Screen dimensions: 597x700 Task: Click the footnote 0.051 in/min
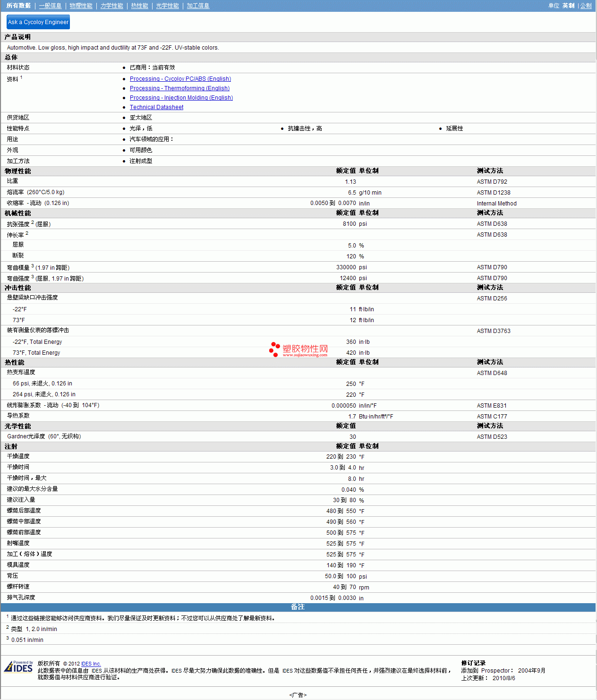pos(27,640)
